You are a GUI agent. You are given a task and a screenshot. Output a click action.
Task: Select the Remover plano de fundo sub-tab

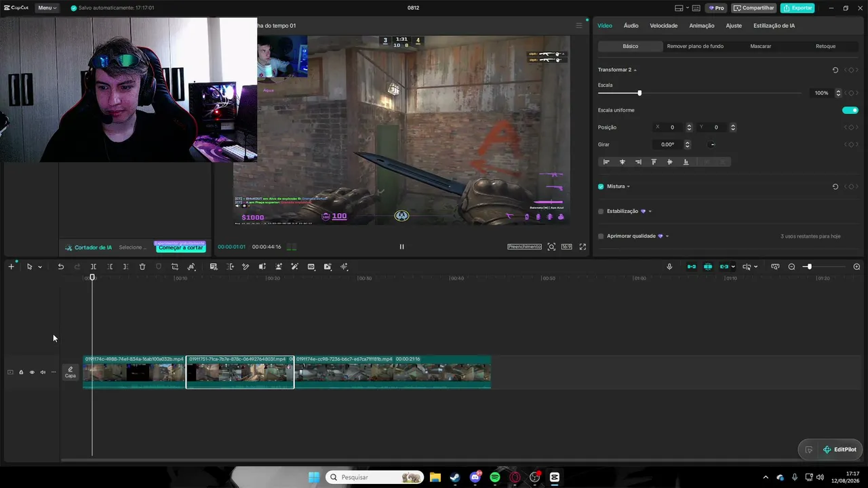[x=695, y=46]
